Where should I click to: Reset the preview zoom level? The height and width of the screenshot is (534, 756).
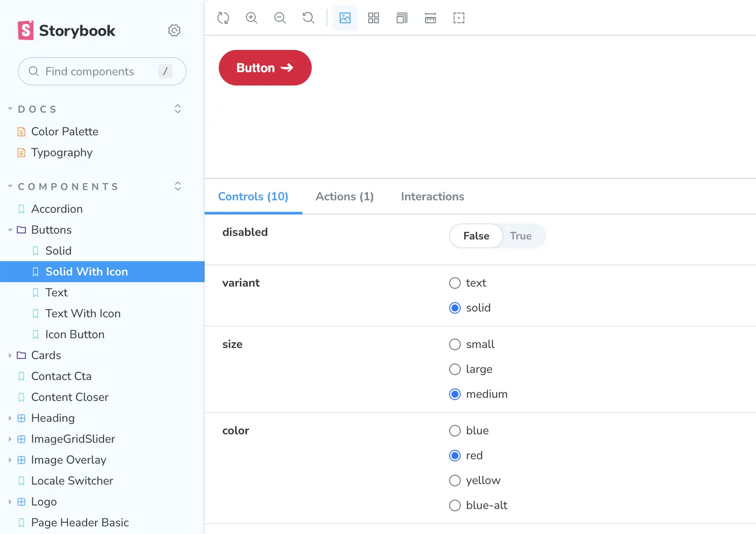[x=308, y=18]
